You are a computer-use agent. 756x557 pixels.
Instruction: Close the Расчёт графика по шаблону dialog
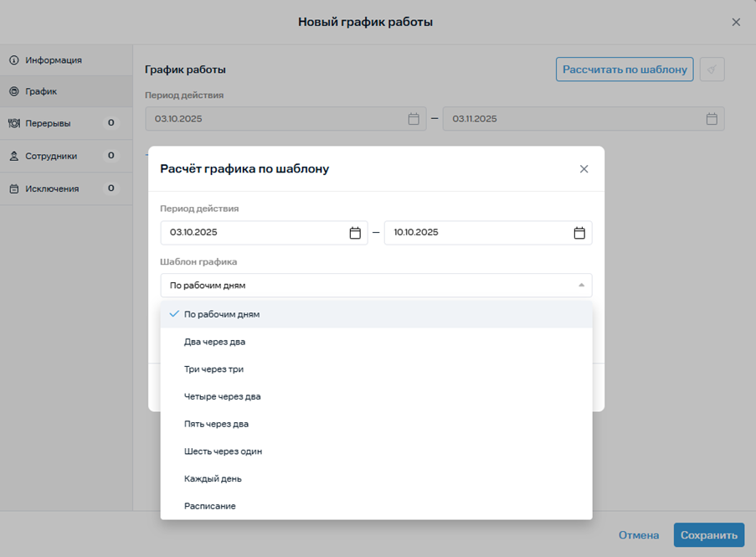pyautogui.click(x=584, y=169)
